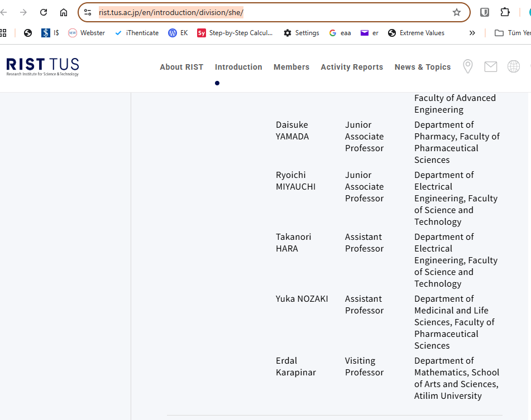
Task: Click the Bitwarden shield extension icon
Action: (x=485, y=12)
